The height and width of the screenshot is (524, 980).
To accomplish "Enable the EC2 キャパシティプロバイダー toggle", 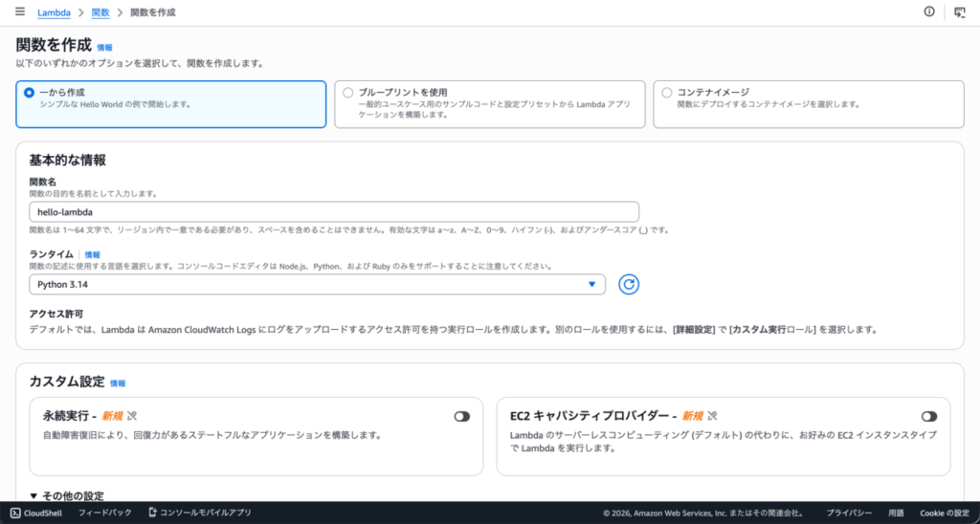I will point(929,417).
